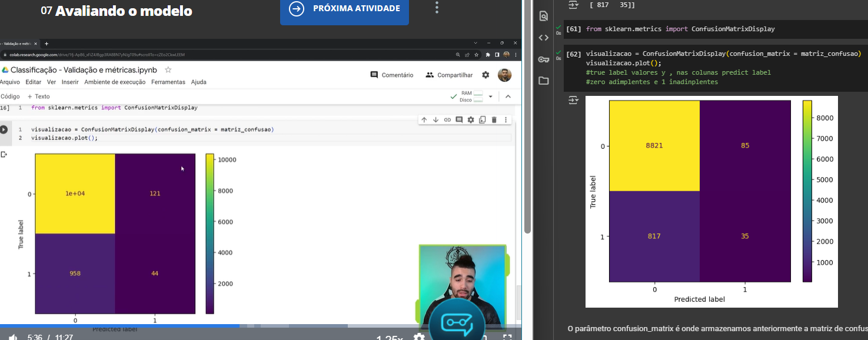Add a Código cell in the video

pyautogui.click(x=10, y=96)
